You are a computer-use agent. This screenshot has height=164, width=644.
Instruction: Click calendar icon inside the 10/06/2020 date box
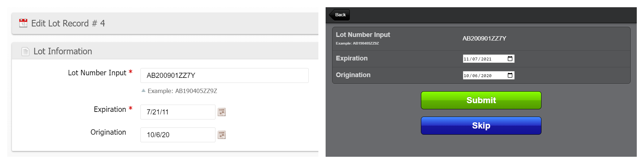pos(510,75)
